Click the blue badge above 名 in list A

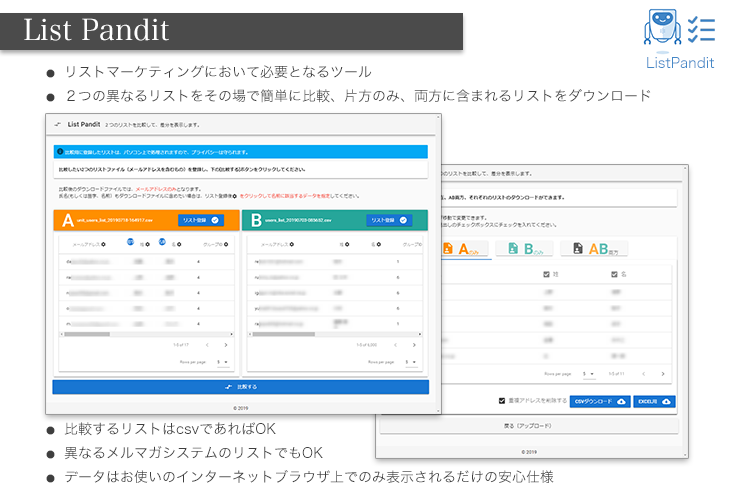point(162,242)
